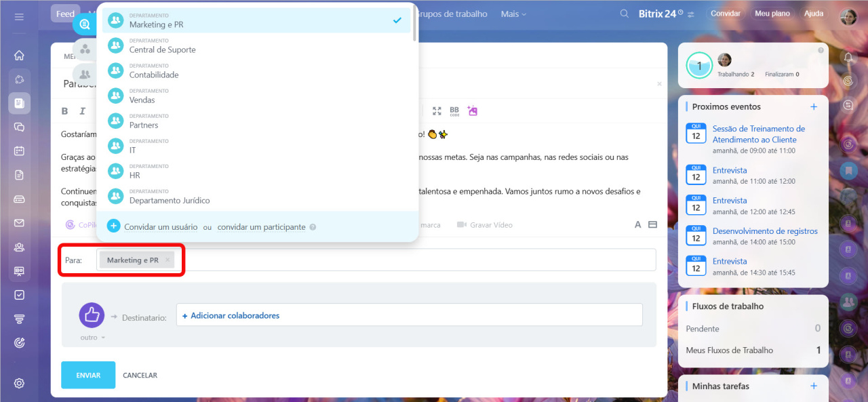This screenshot has width=868, height=402.
Task: Open the Feed news icon in the sidebar
Action: [19, 103]
